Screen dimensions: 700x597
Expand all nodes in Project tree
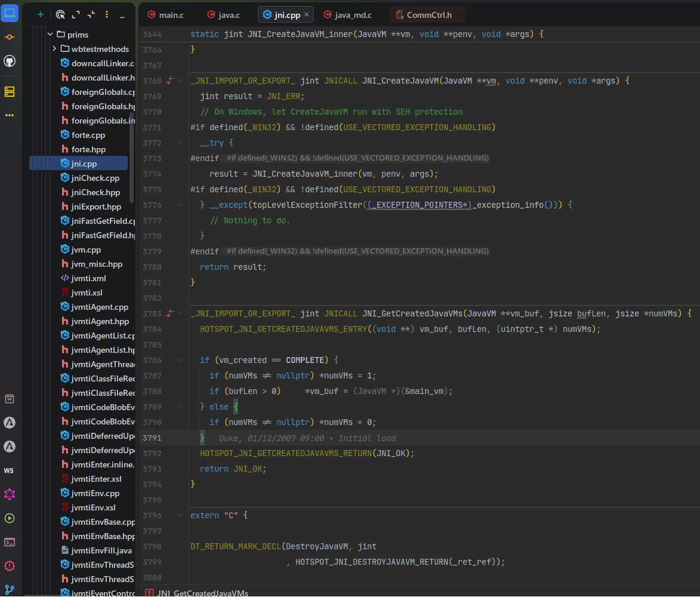tap(76, 15)
